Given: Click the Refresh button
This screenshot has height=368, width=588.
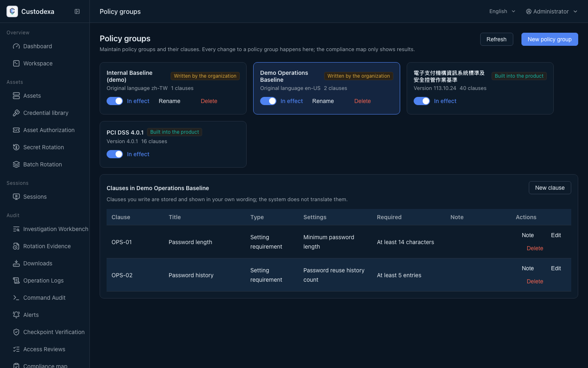Looking at the screenshot, I should tap(497, 39).
